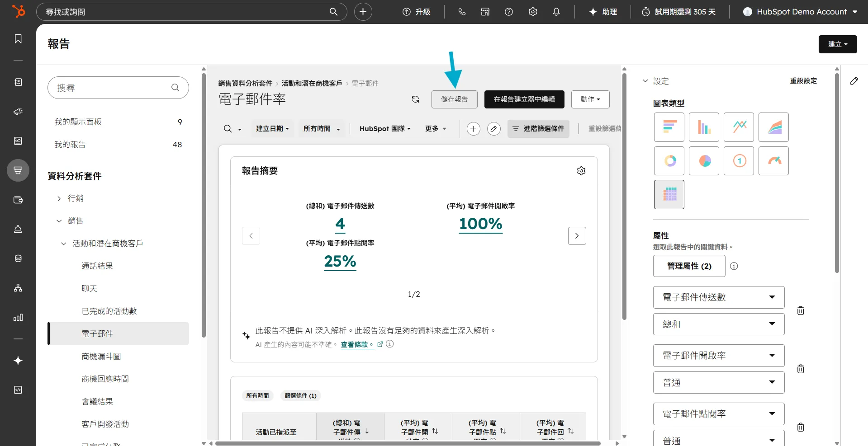
Task: Open 電子郵件開啟率 property dropdown
Action: 719,356
